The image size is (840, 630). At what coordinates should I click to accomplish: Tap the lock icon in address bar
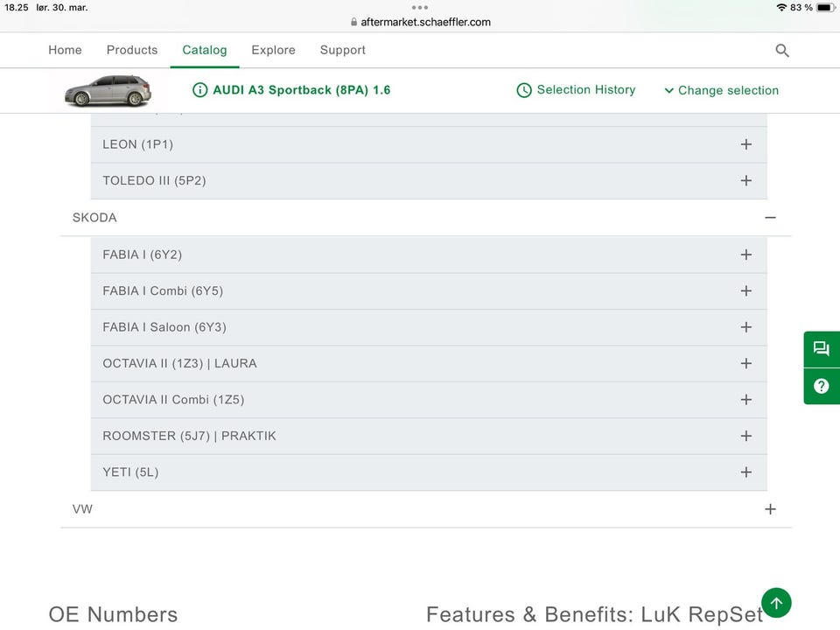(353, 22)
